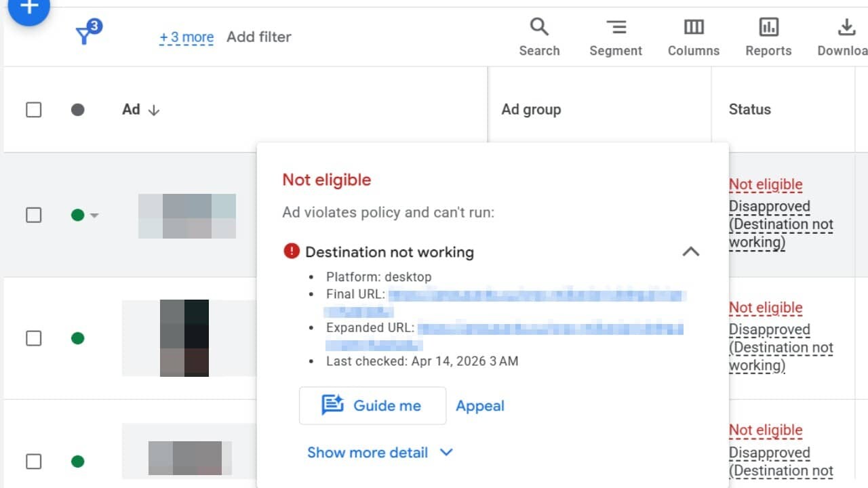Open the first ad's thumbnail
Image resolution: width=868 pixels, height=488 pixels.
(x=187, y=216)
